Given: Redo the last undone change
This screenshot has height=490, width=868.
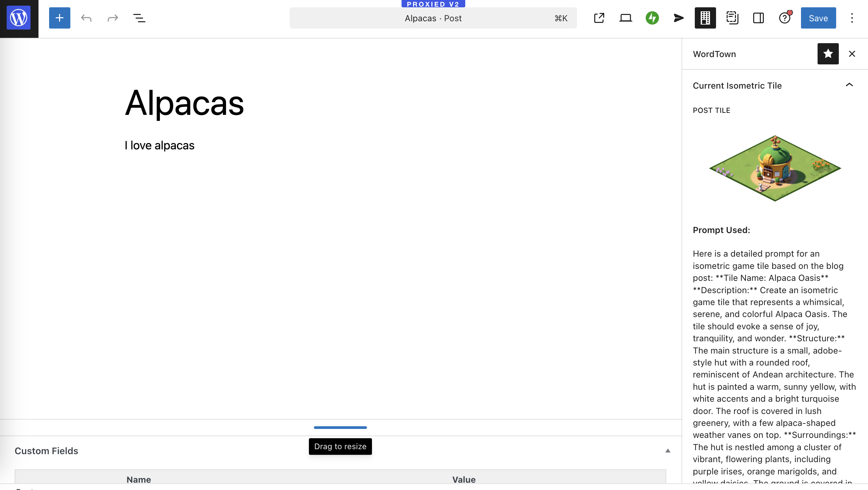Looking at the screenshot, I should [x=112, y=18].
